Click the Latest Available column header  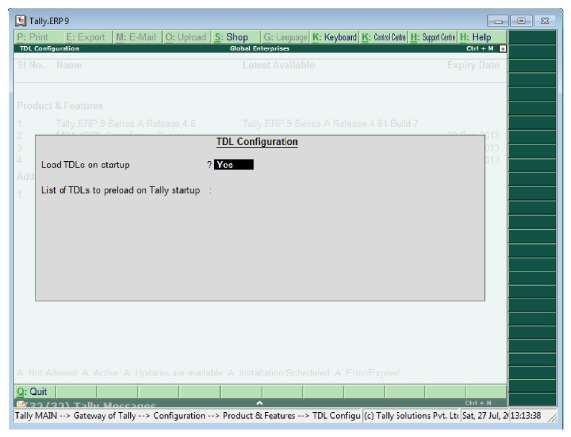pos(279,65)
